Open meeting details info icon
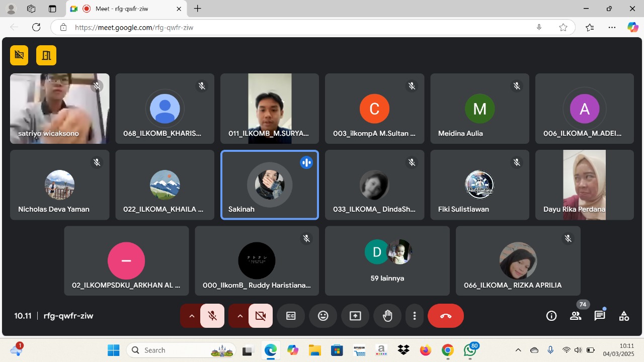Image resolution: width=644 pixels, height=362 pixels. click(551, 316)
